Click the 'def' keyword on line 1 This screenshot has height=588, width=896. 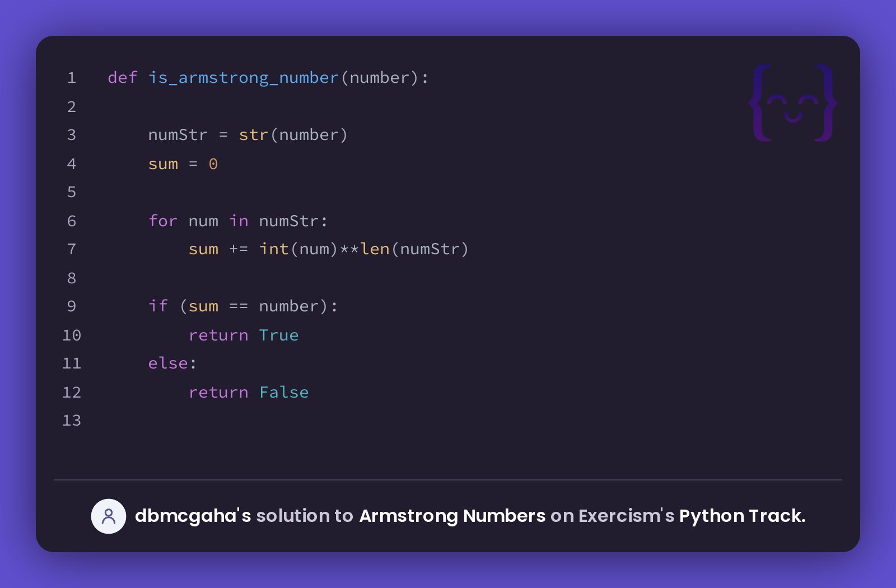pyautogui.click(x=123, y=77)
